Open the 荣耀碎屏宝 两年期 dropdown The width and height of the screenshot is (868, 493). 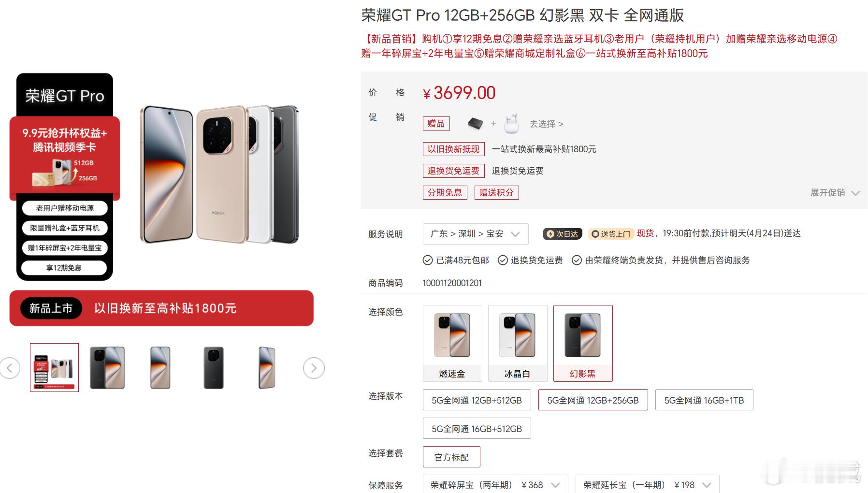[x=495, y=485]
